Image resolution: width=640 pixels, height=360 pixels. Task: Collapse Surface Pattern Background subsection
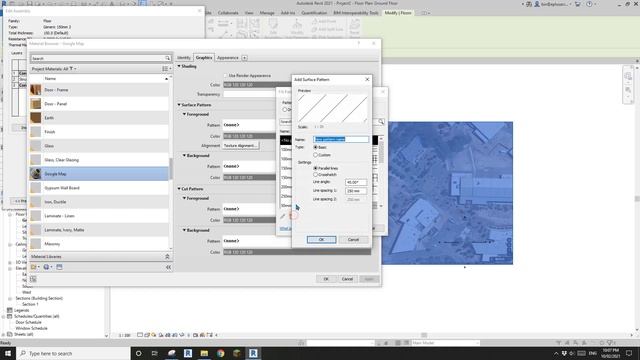(184, 156)
